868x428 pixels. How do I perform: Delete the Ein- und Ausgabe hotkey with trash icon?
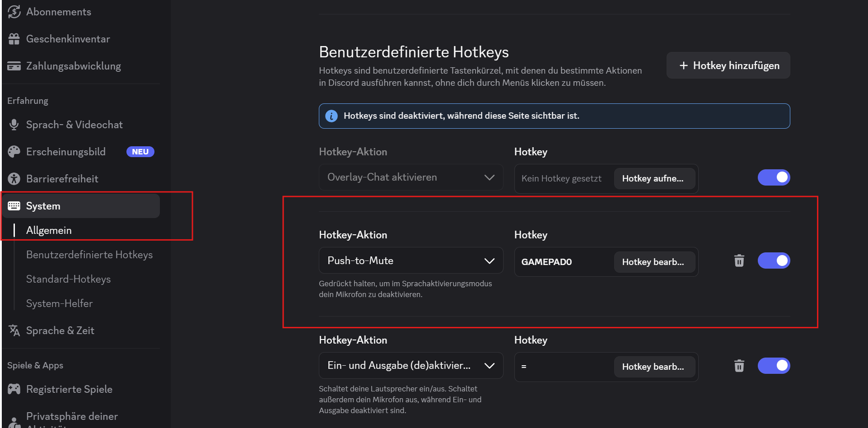pos(739,366)
